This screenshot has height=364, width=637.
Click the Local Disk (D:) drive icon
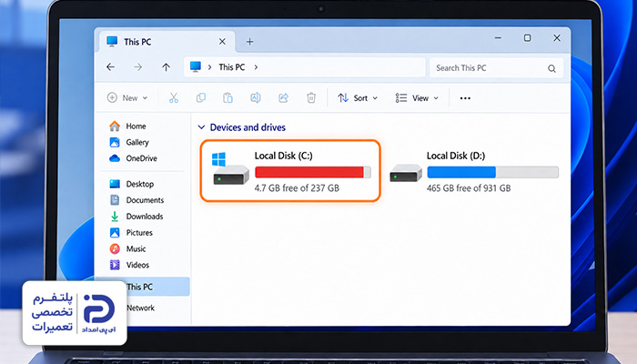pos(406,173)
